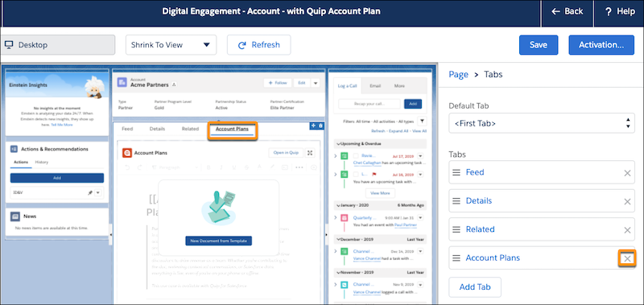Screen dimensions: 644x305
Task: Open the Chet Callahan link
Action: point(367,163)
